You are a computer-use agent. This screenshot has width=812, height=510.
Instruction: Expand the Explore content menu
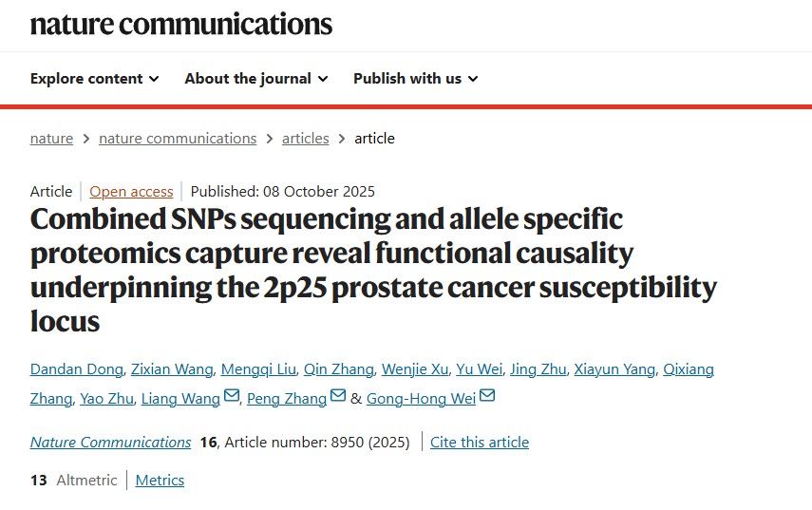click(95, 79)
